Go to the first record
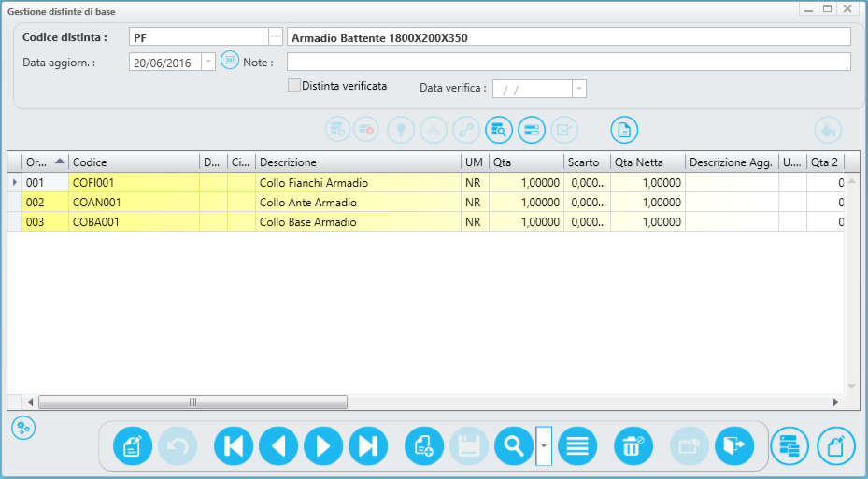The width and height of the screenshot is (868, 479). tap(234, 446)
